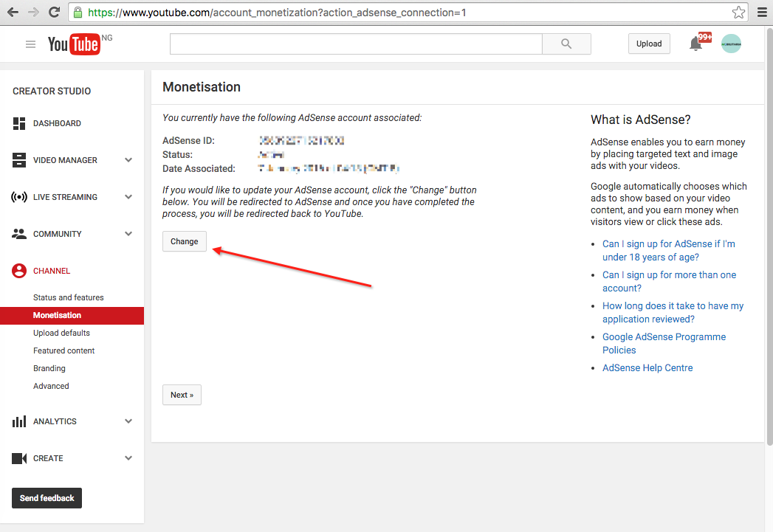Bookmark this page with the star icon
This screenshot has width=773, height=532.
pos(738,13)
